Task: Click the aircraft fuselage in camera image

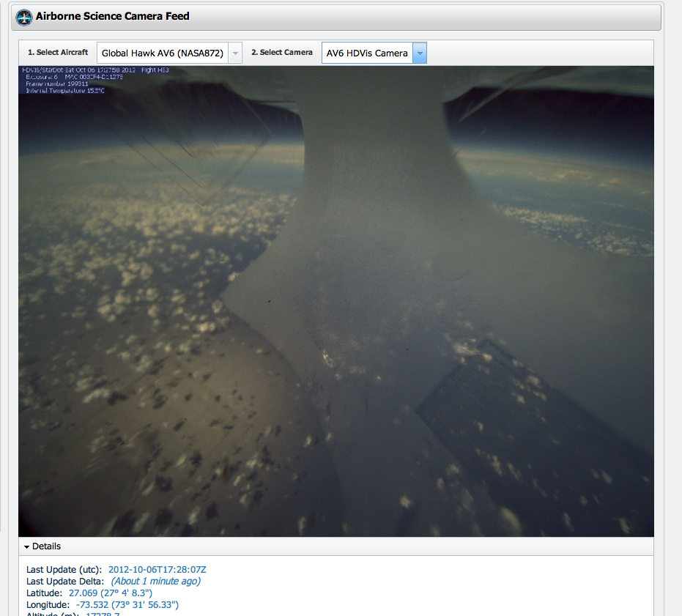Action: tap(366, 293)
